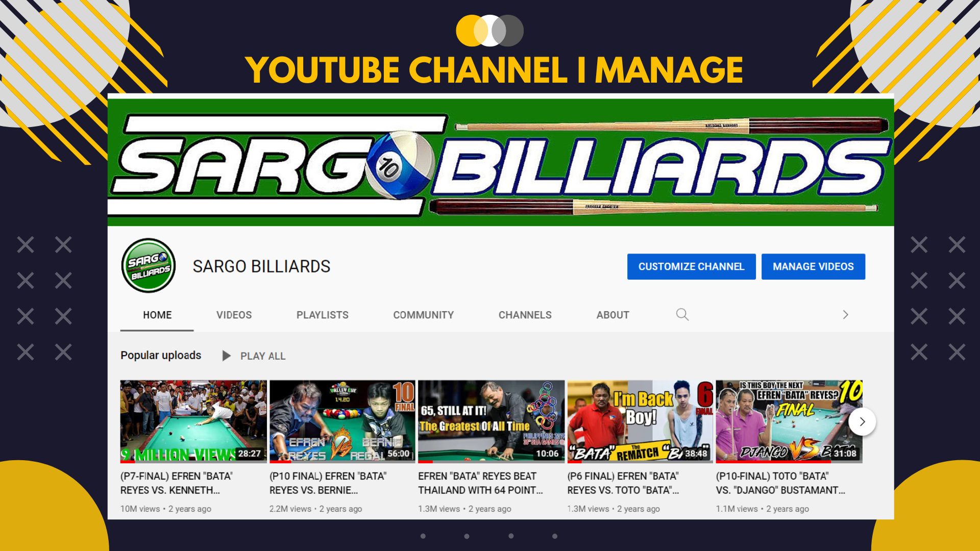This screenshot has width=980, height=551.
Task: Open the About tab
Action: point(612,315)
